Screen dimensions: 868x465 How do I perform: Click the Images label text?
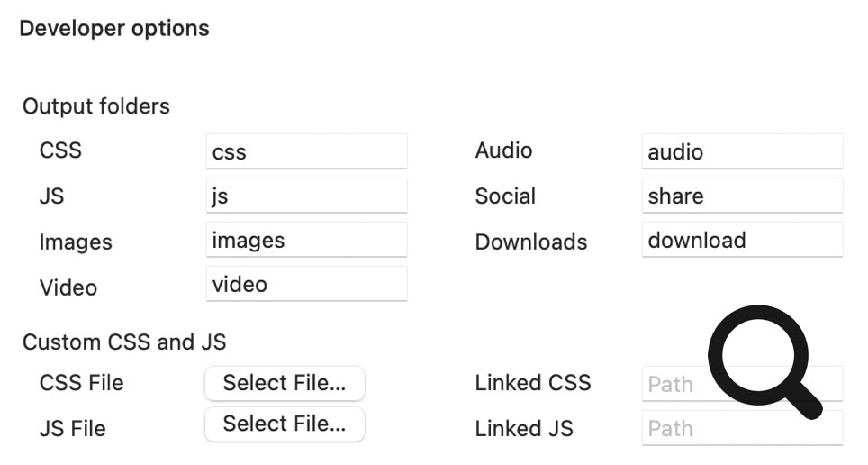pos(76,242)
